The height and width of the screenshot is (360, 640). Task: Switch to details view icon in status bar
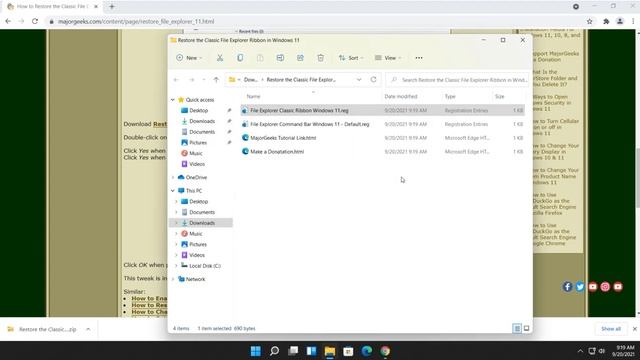517,328
